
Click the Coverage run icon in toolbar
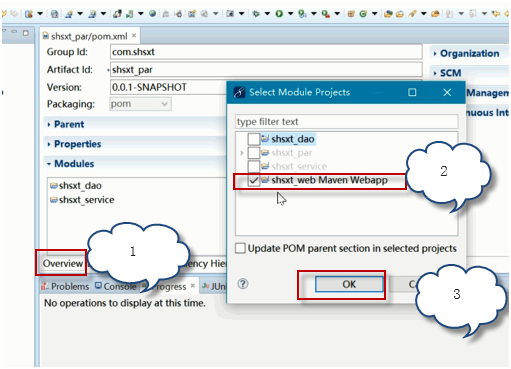(302, 14)
